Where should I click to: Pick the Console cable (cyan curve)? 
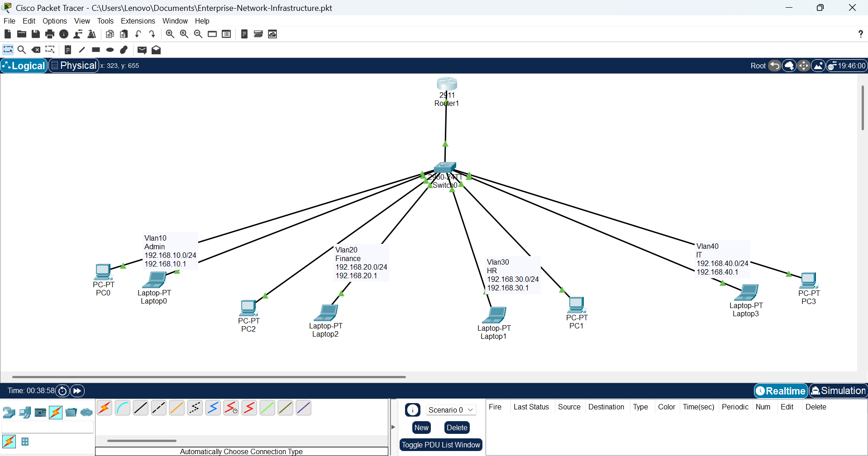123,408
